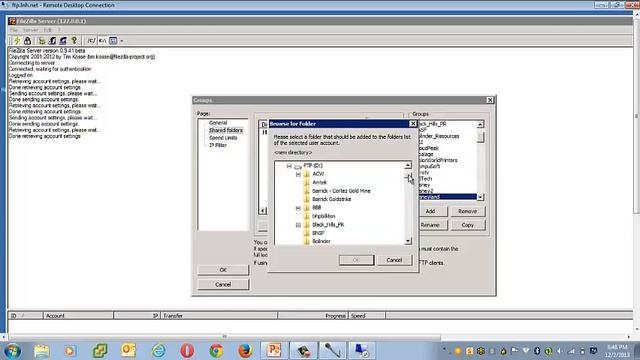
Task: Click the Transfer column header
Action: pyautogui.click(x=220, y=316)
